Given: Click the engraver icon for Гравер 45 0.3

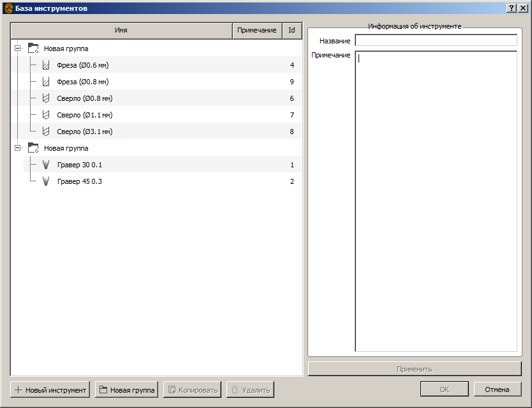Looking at the screenshot, I should (45, 181).
